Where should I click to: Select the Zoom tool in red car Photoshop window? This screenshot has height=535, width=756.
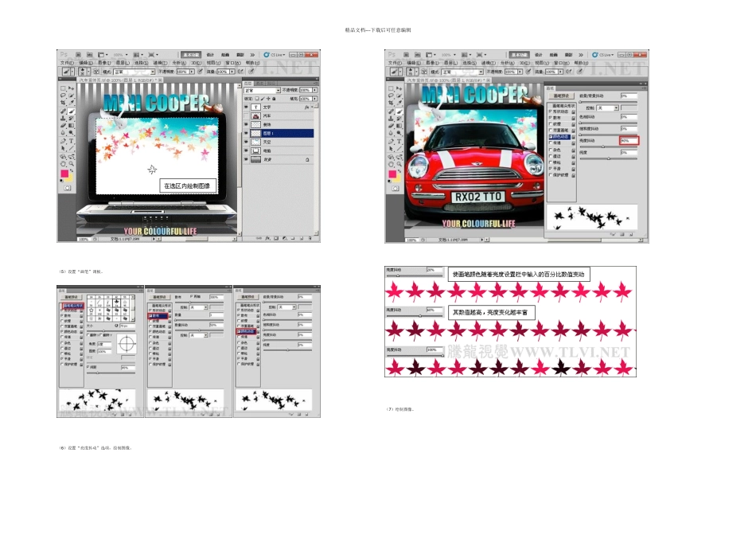pos(399,164)
